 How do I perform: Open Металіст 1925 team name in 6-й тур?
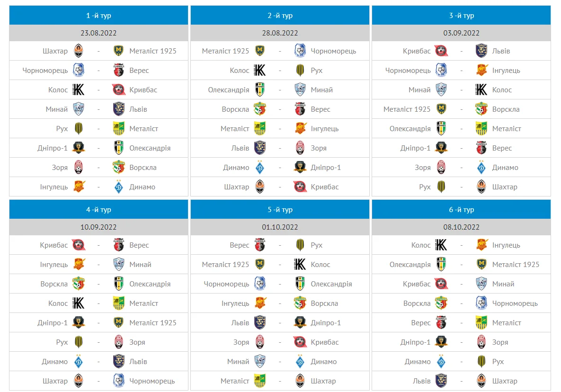point(516,264)
